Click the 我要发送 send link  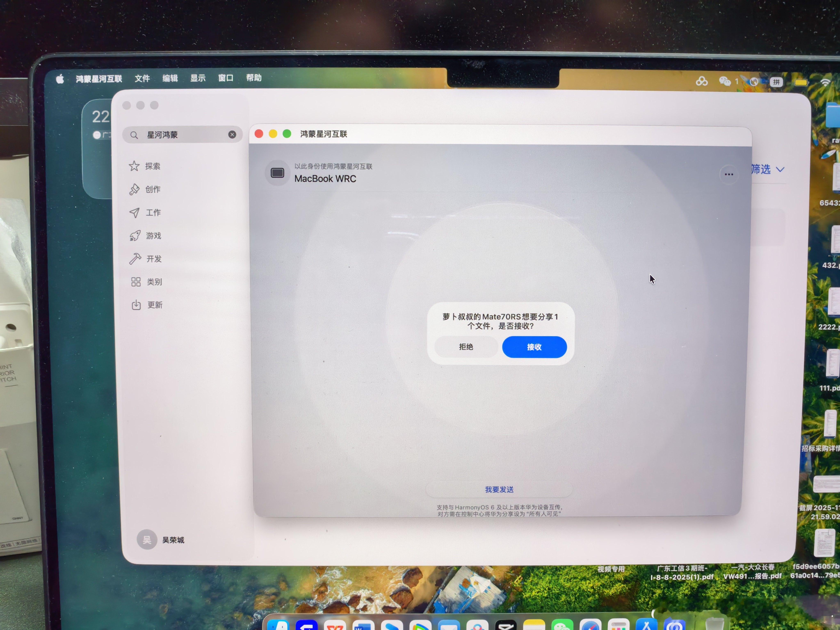click(499, 490)
